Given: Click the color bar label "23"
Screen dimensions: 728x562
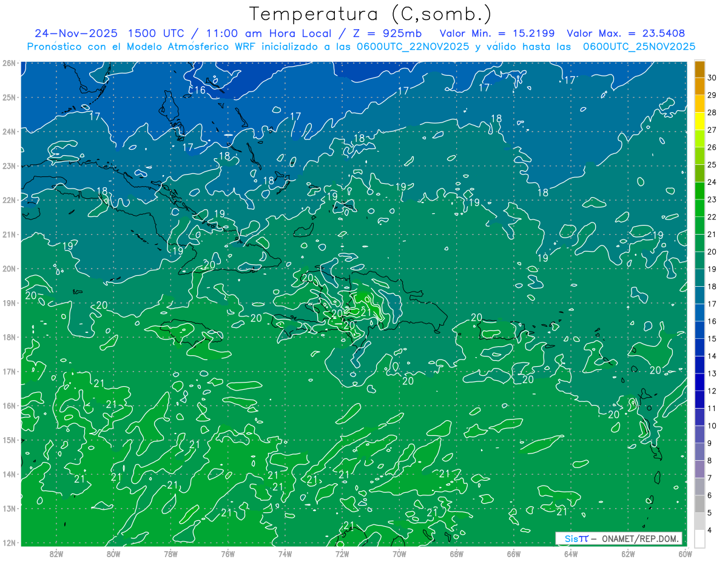Looking at the screenshot, I should tap(712, 199).
